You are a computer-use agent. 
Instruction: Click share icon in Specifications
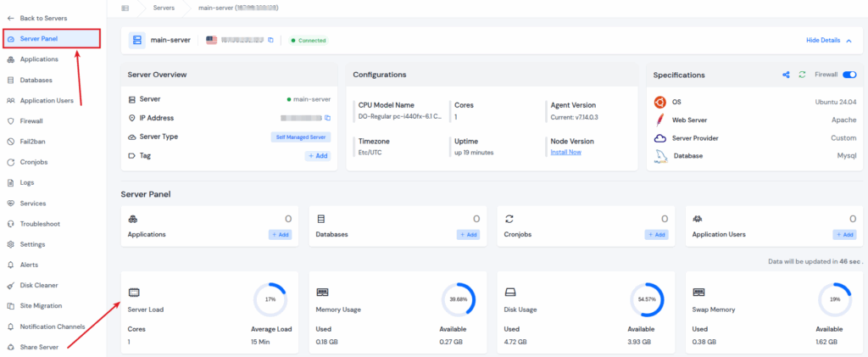tap(786, 75)
